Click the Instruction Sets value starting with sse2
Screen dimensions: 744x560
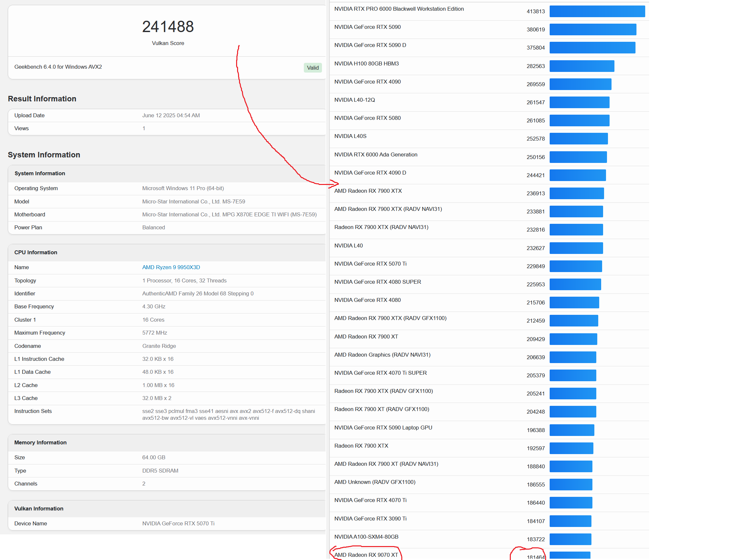(x=228, y=415)
